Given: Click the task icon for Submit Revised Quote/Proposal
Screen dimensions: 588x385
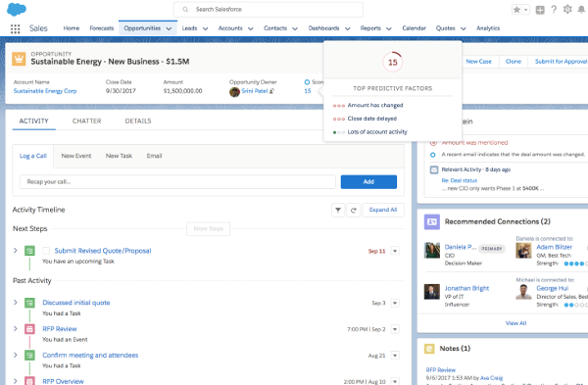Looking at the screenshot, I should click(29, 251).
